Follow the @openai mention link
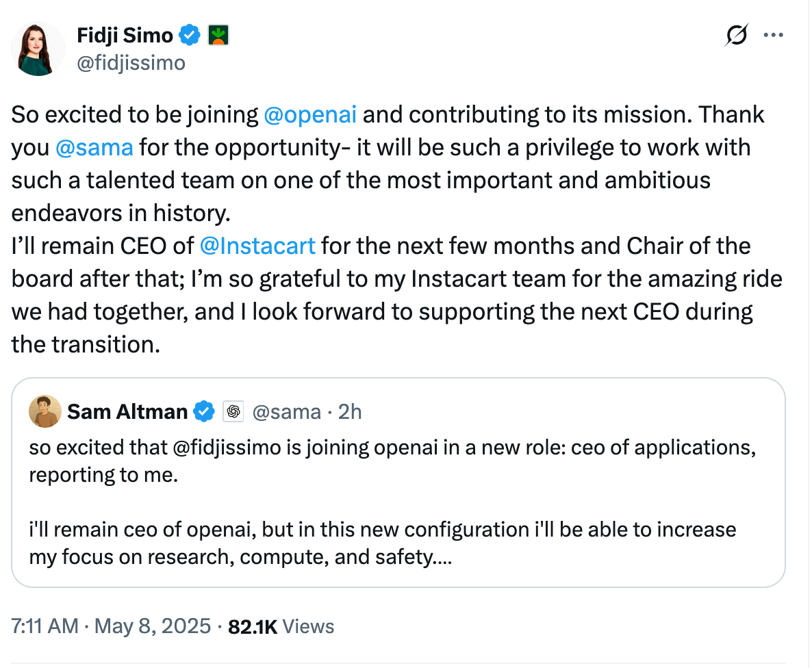 coord(309,114)
